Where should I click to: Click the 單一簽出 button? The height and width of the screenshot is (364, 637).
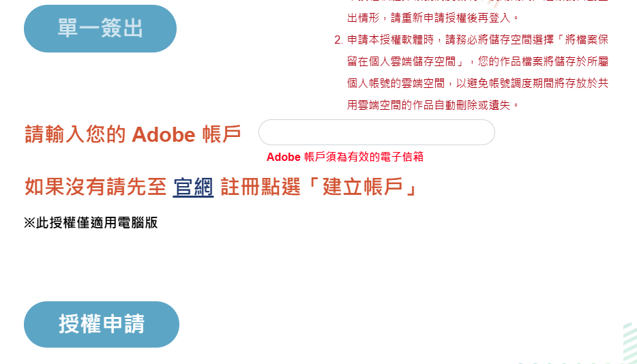tap(100, 29)
